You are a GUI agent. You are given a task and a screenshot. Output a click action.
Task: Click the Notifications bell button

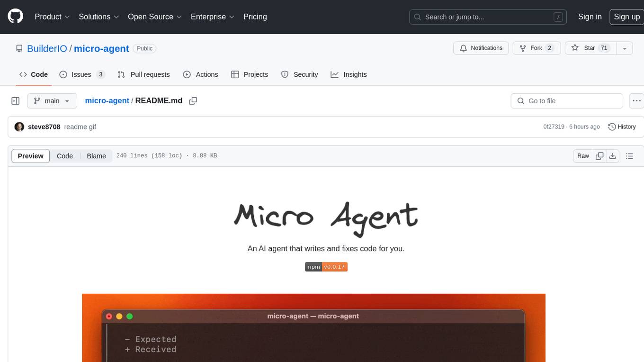[x=481, y=48]
